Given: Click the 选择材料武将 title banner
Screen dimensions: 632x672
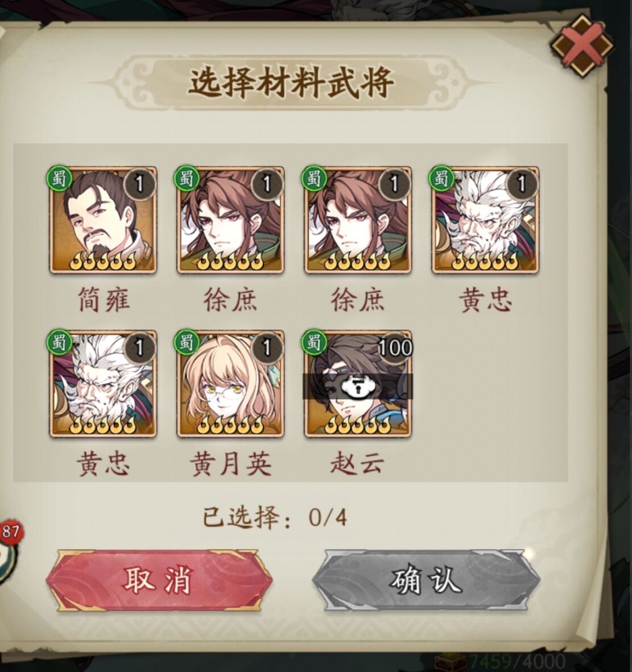Looking at the screenshot, I should pos(291,83).
